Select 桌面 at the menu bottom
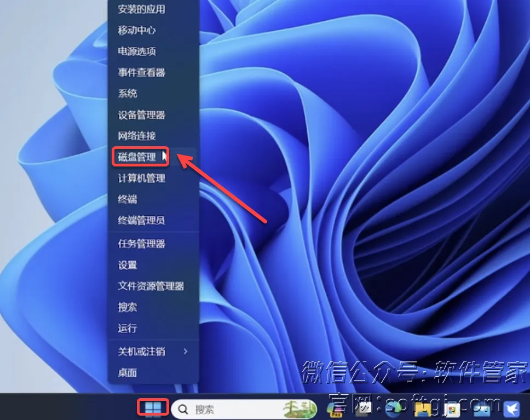 pos(153,373)
